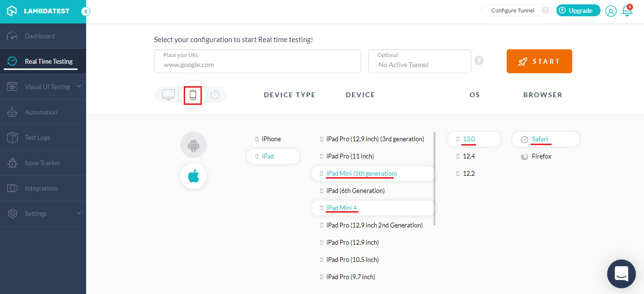This screenshot has width=644, height=294.
Task: Select the Android platform icon
Action: point(193,145)
